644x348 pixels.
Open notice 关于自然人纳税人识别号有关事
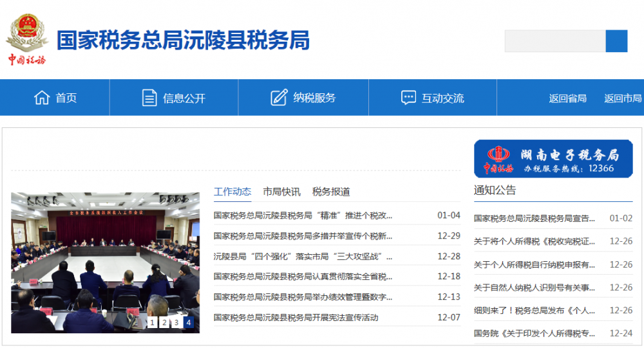point(534,288)
